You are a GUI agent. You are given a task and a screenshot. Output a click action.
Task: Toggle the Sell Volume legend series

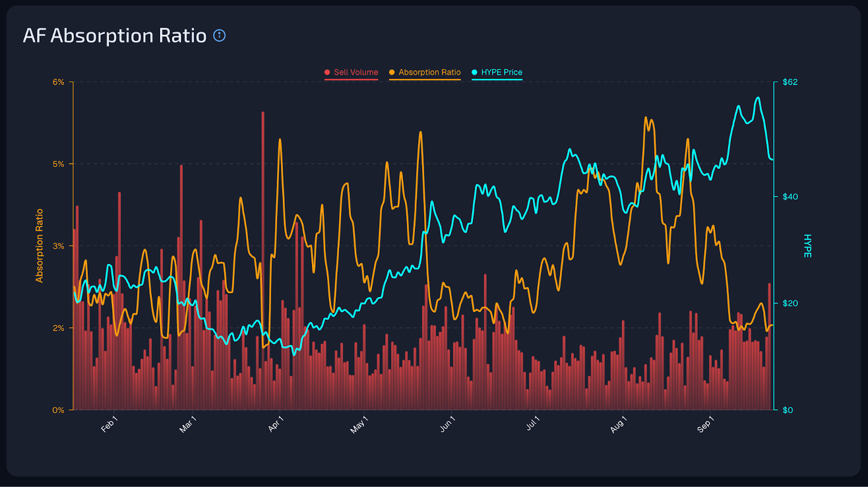(351, 72)
